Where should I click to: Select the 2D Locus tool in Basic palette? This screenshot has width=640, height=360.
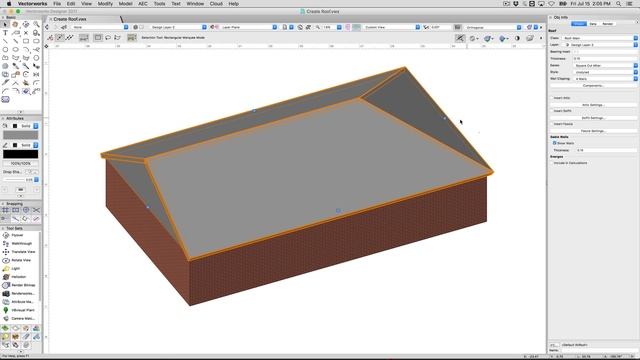click(x=26, y=33)
